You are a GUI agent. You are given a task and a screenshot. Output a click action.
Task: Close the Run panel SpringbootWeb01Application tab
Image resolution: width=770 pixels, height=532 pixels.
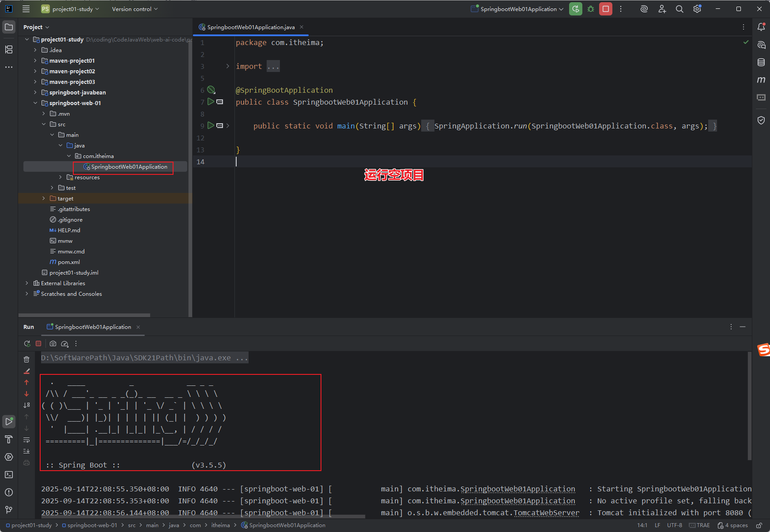click(138, 327)
